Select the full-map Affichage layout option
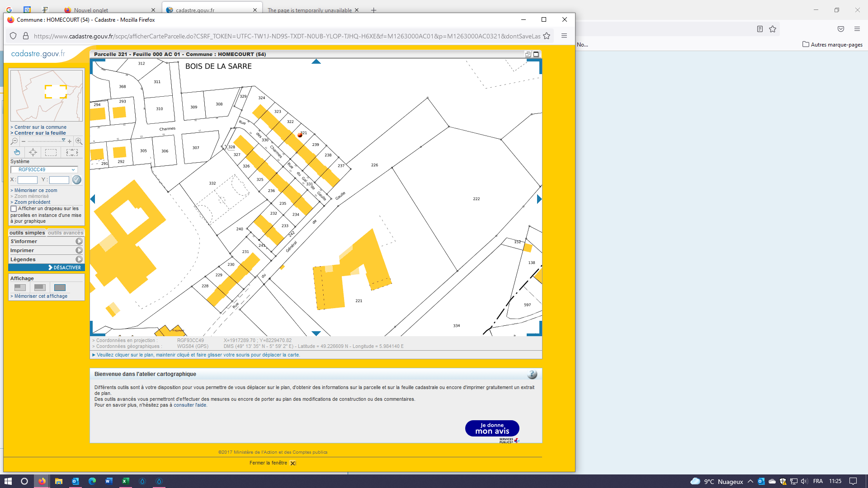 coord(60,287)
